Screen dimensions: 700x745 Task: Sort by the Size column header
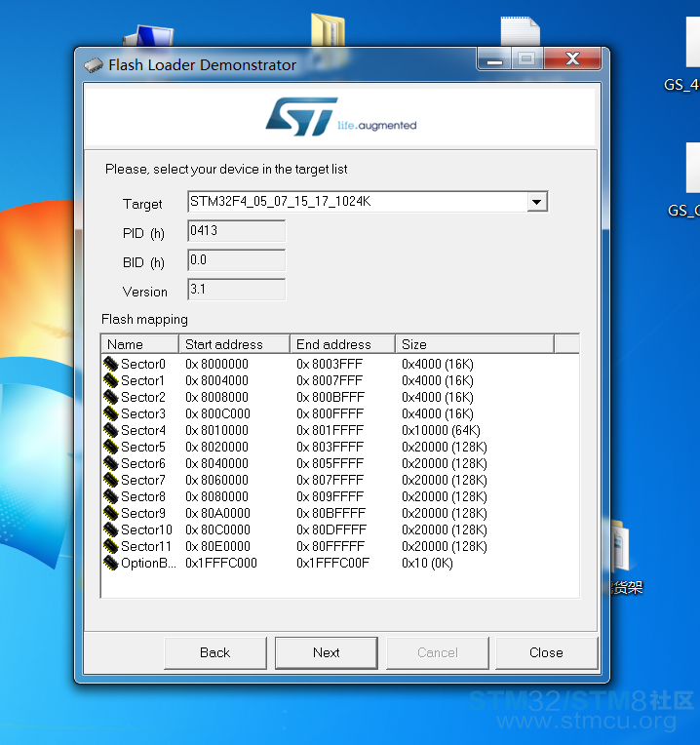pyautogui.click(x=475, y=344)
